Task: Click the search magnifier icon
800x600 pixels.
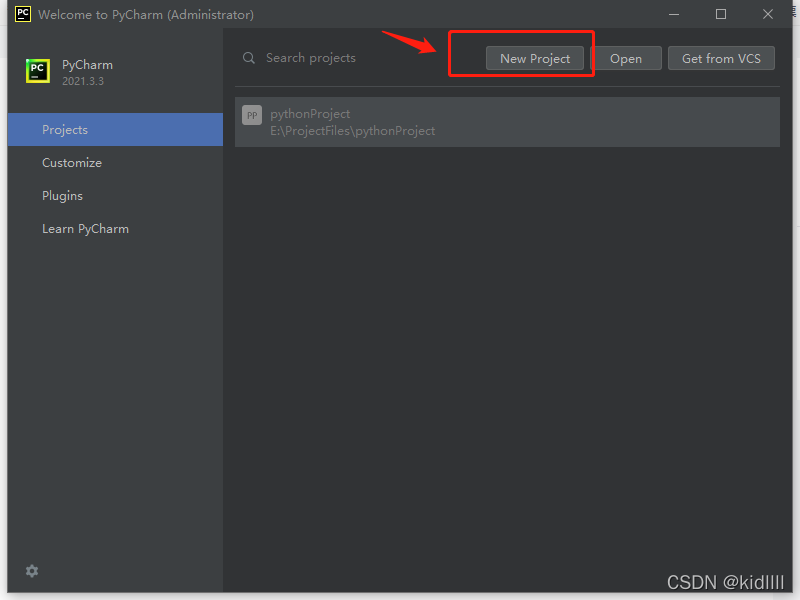Action: [248, 58]
